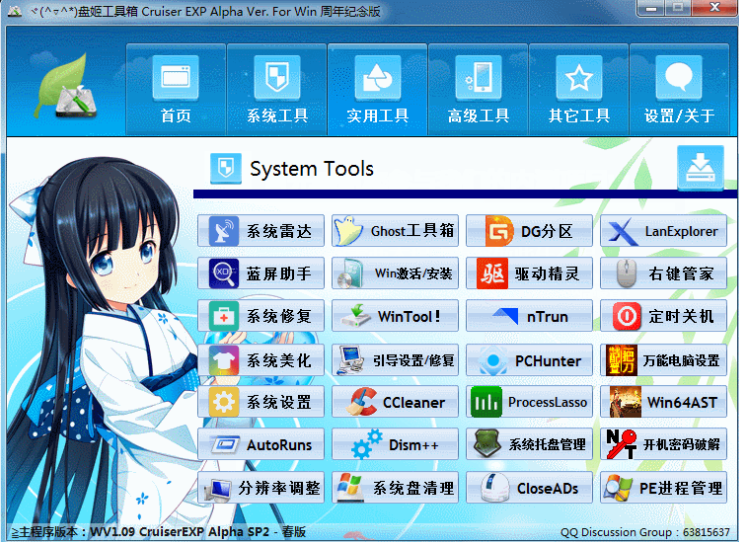Viewport: 739px width, 542px height.
Task: Minimize the Cruiser EXP window
Action: 651,8
